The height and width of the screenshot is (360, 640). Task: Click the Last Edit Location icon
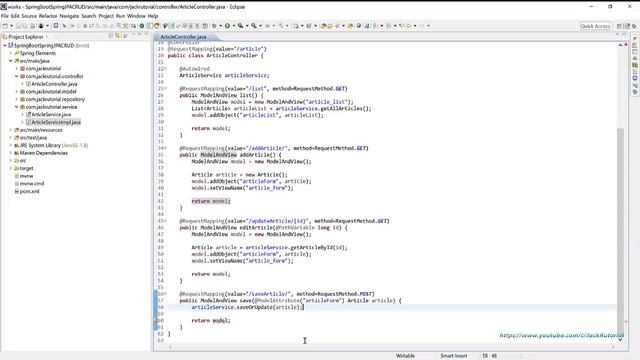tap(402, 26)
